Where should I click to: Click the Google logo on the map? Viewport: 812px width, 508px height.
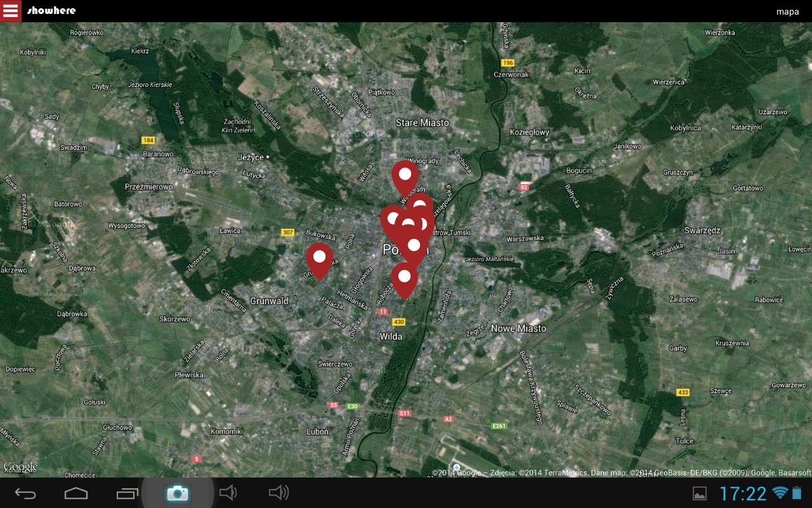tap(20, 467)
